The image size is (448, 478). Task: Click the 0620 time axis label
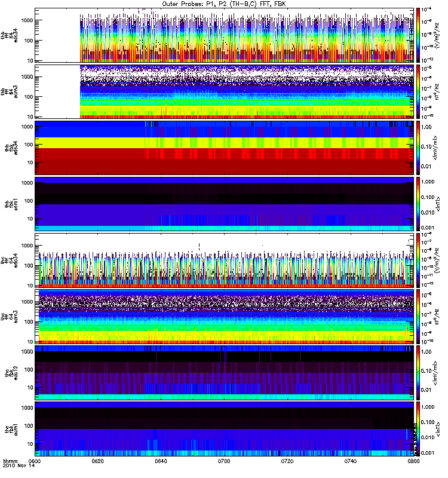pyautogui.click(x=98, y=461)
